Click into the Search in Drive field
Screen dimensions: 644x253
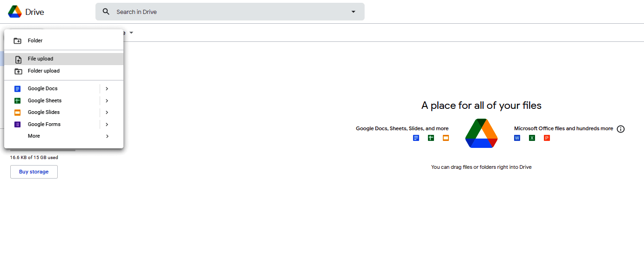pos(230,12)
